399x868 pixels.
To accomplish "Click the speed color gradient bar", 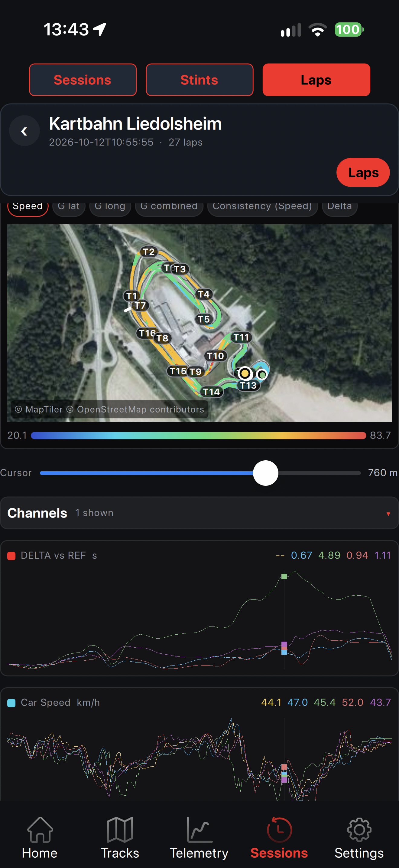I will pos(198,435).
